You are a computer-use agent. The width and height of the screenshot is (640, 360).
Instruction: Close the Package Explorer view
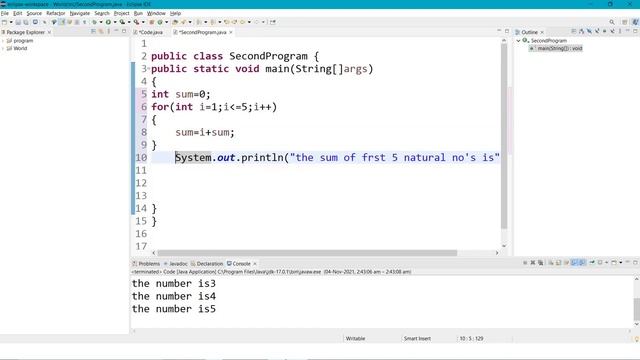(49, 32)
